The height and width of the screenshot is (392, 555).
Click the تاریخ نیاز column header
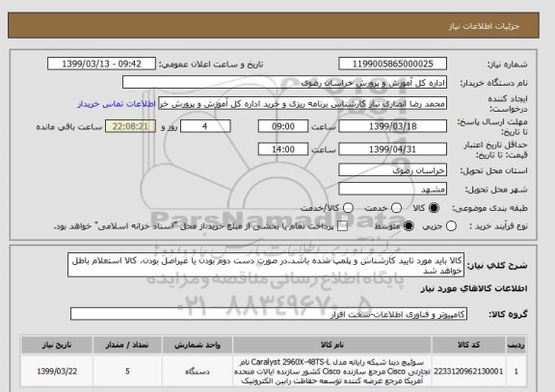[57, 345]
